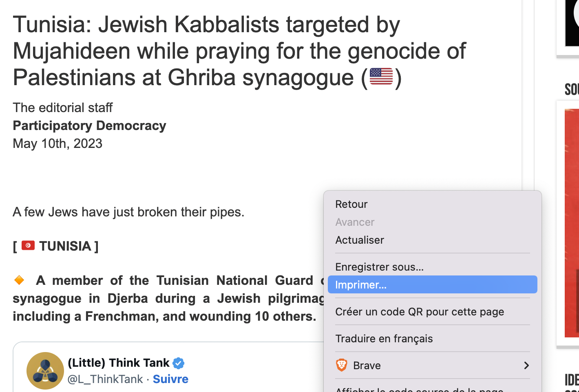Select Actualiser in the context menu
Image resolution: width=579 pixels, height=392 pixels.
[x=433, y=240]
